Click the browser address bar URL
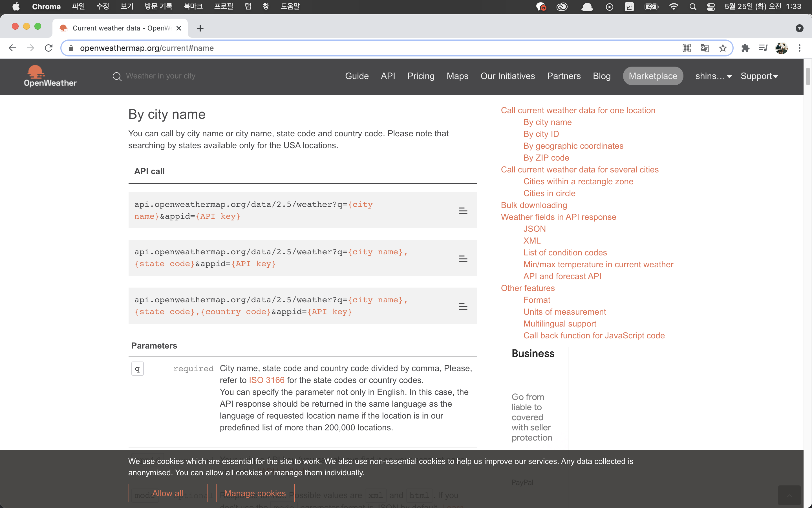The image size is (812, 508). pos(147,48)
